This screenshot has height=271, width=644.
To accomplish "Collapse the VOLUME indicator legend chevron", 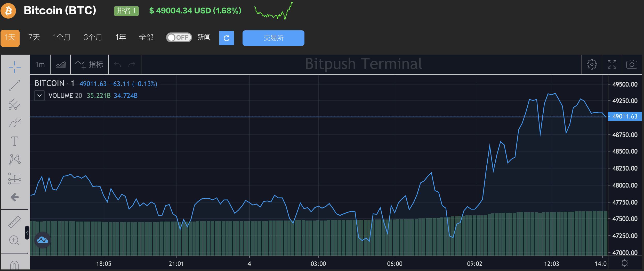I will pos(39,96).
